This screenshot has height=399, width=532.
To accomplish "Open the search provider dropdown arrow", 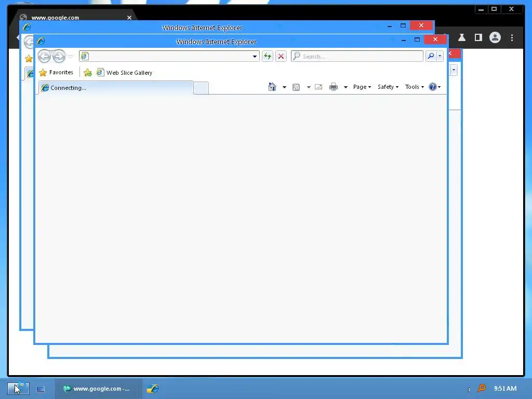I will point(440,56).
